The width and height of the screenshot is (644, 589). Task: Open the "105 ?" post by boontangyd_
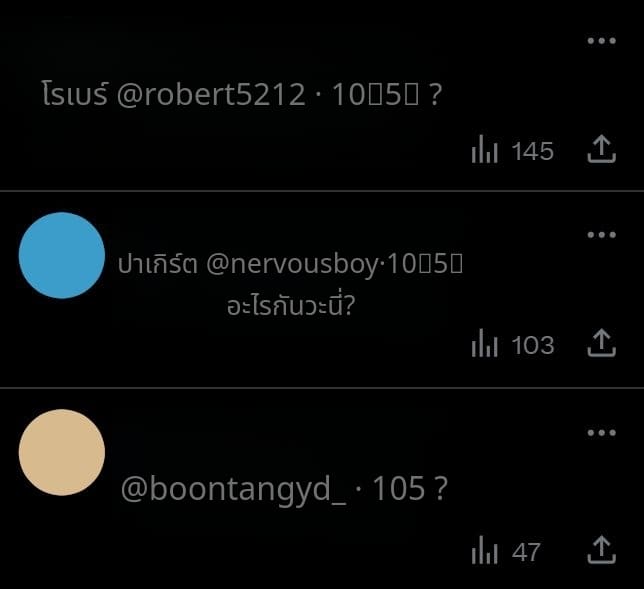click(409, 488)
